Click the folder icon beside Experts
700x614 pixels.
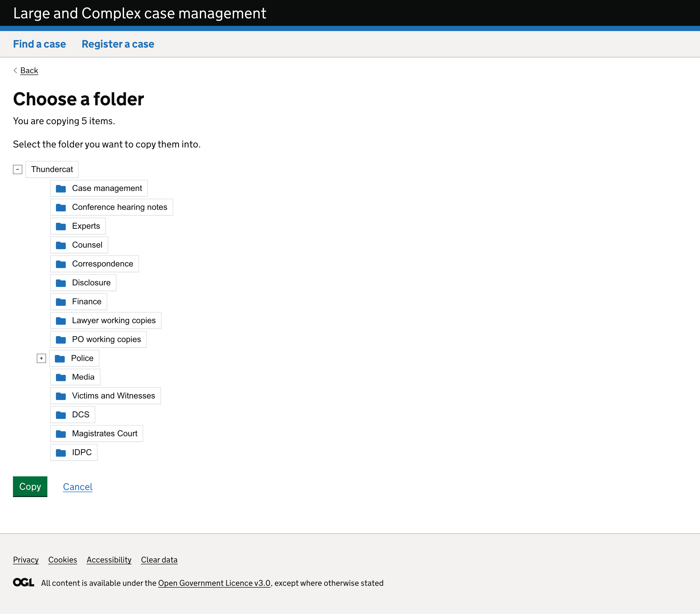(x=61, y=226)
